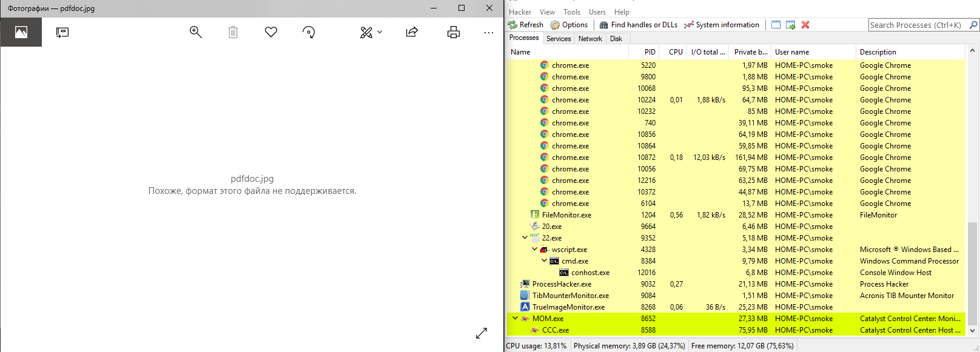Focus the Search Processes field

918,25
